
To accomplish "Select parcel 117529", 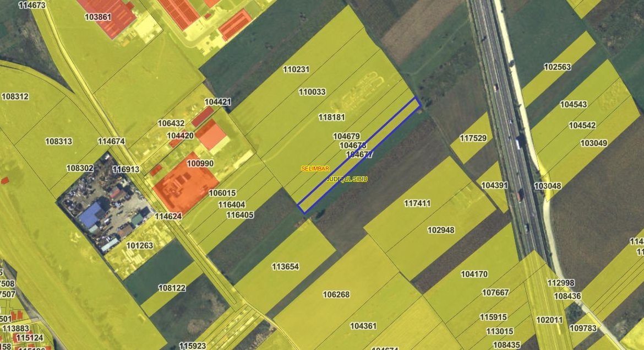I will [473, 138].
